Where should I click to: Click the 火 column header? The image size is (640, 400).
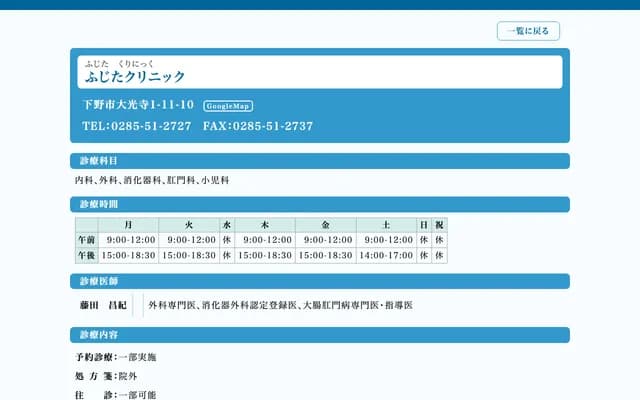(189, 225)
